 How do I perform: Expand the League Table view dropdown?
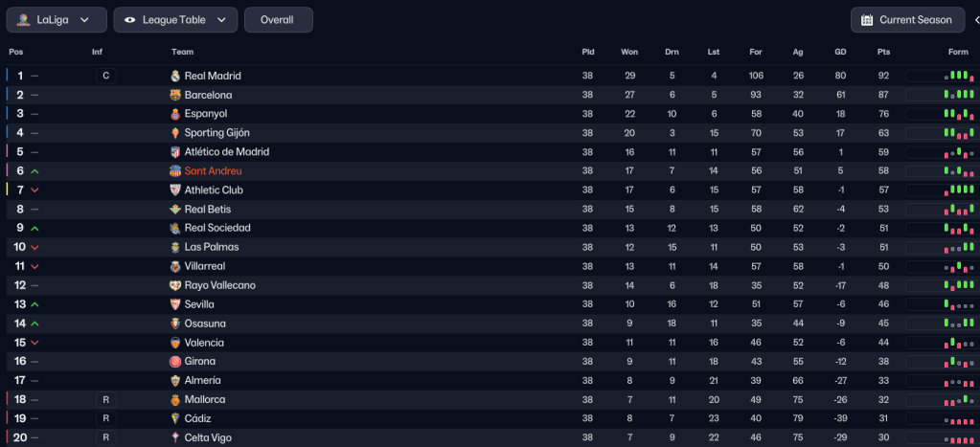175,20
